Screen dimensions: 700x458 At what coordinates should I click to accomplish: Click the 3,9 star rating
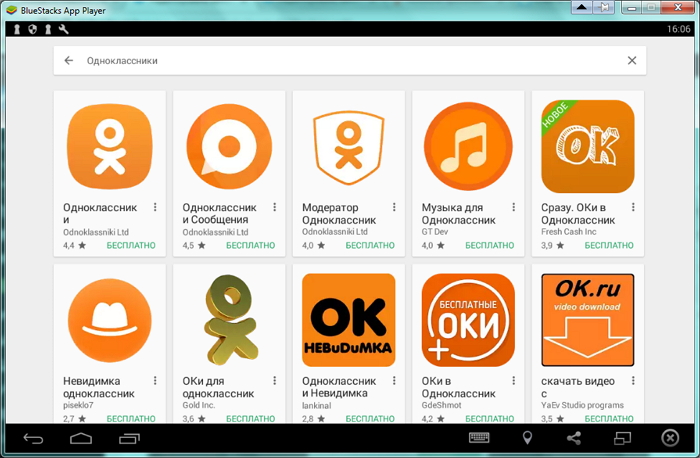[553, 245]
